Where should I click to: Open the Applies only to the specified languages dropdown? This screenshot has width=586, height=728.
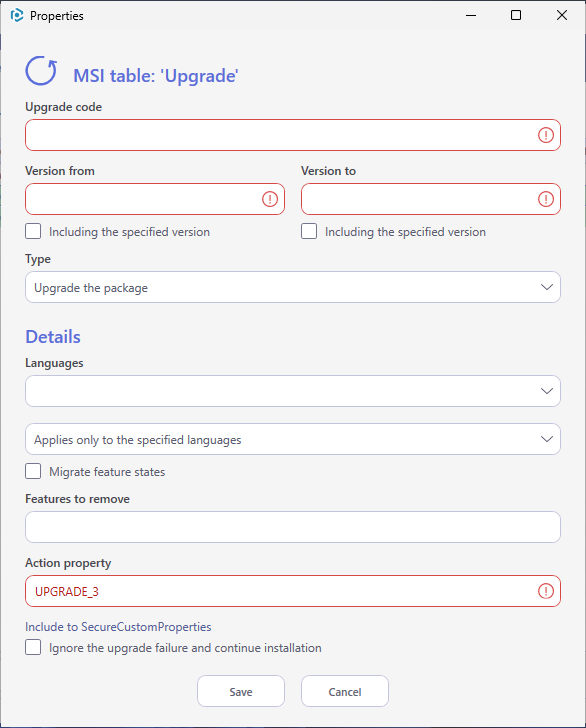click(293, 439)
